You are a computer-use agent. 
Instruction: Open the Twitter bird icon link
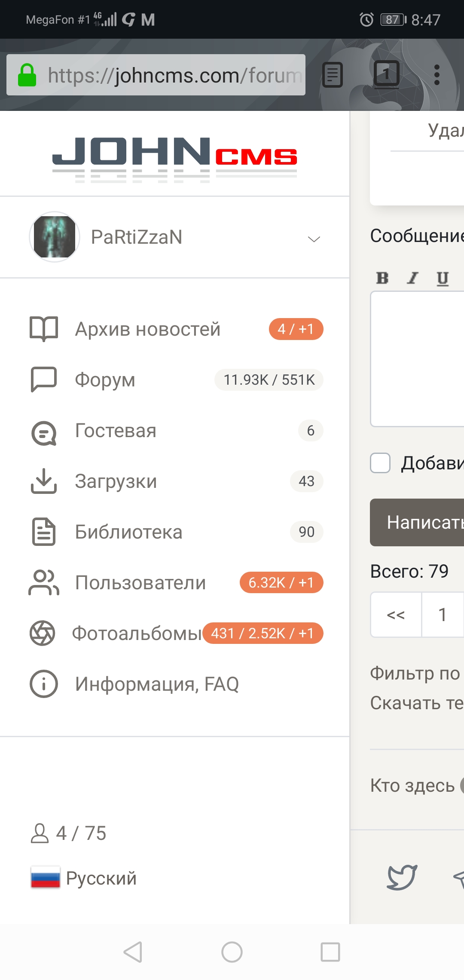click(x=402, y=877)
